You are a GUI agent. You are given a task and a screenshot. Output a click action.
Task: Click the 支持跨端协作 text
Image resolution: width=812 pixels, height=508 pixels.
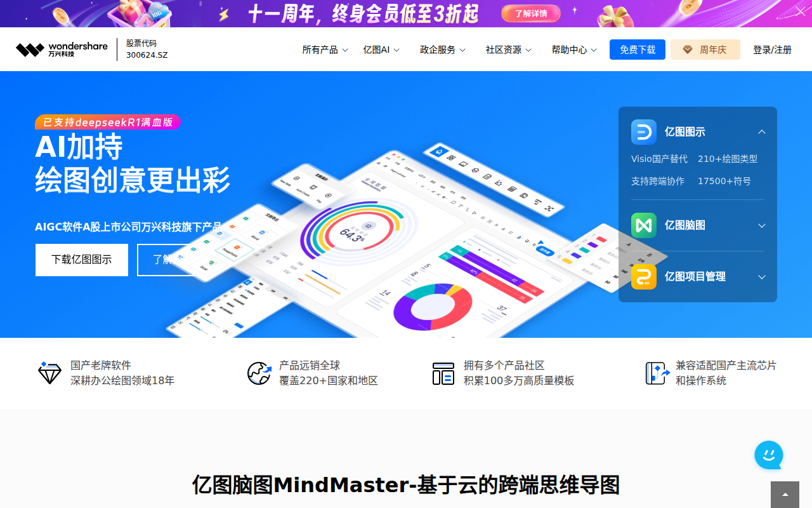(658, 181)
